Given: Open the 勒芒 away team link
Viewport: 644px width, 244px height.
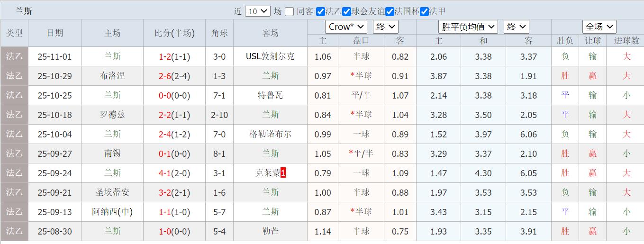Looking at the screenshot, I should (x=270, y=232).
